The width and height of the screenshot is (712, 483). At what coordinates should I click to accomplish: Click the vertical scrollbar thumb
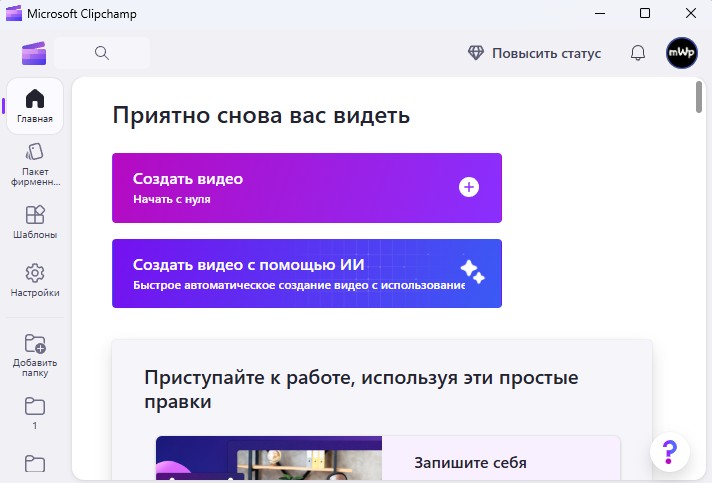pos(699,97)
